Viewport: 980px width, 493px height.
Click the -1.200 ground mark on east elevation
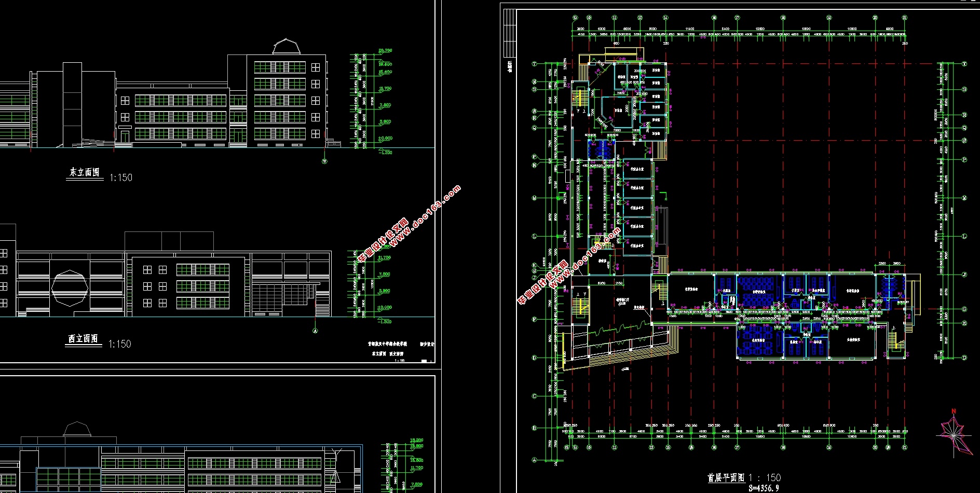[x=386, y=153]
